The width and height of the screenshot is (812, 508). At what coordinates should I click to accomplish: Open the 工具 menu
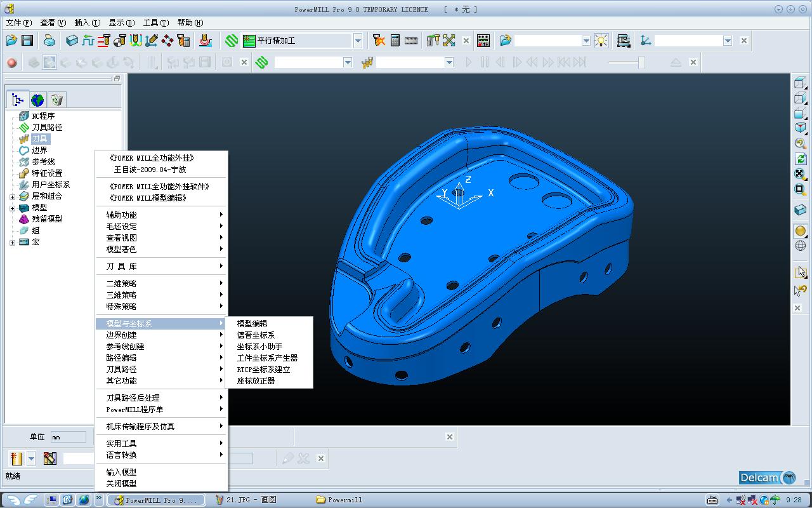pyautogui.click(x=155, y=23)
